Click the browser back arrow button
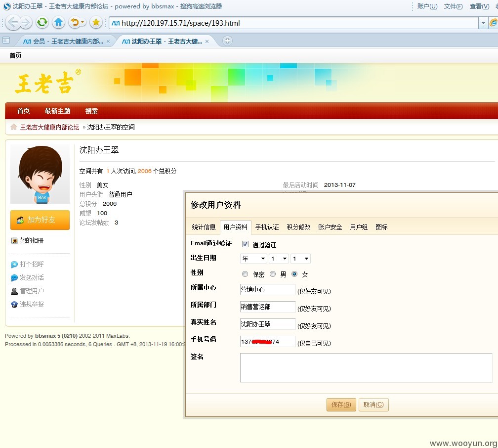The height and width of the screenshot is (448, 498). pos(13,23)
